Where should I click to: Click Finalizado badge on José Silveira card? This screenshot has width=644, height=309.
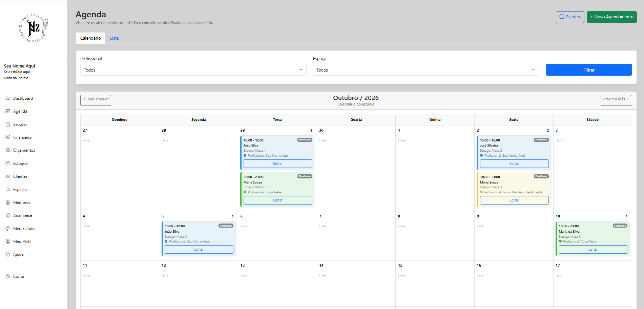(541, 140)
